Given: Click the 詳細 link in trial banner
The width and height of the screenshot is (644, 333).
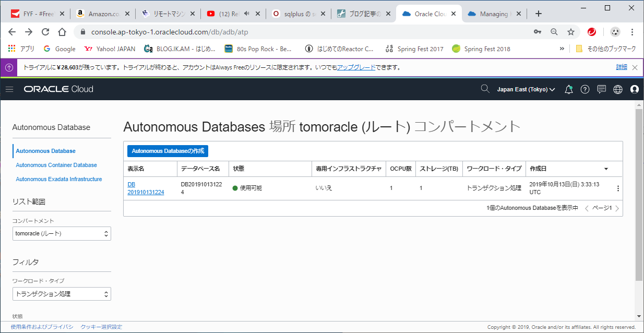Looking at the screenshot, I should (621, 67).
